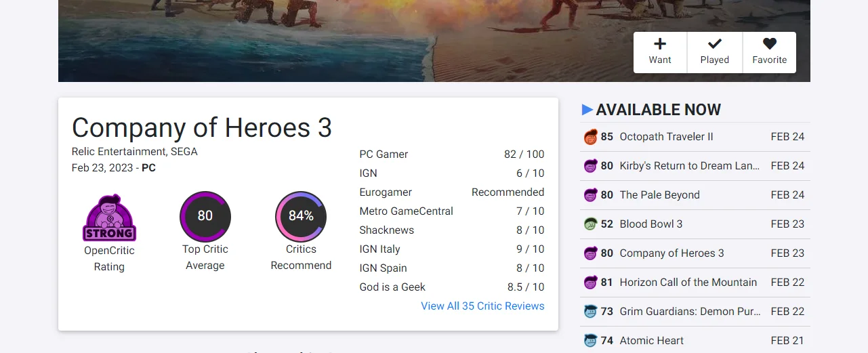Open View All 35 Critic Reviews
Viewport: 868px width, 353px height.
(x=482, y=306)
